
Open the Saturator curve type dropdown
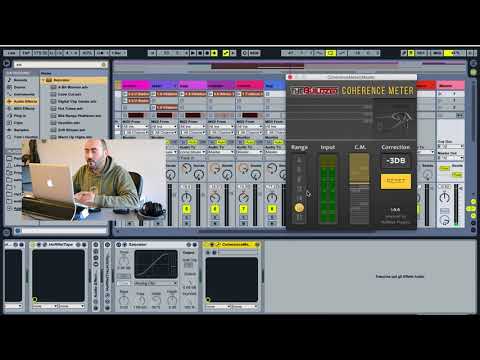click(x=155, y=283)
